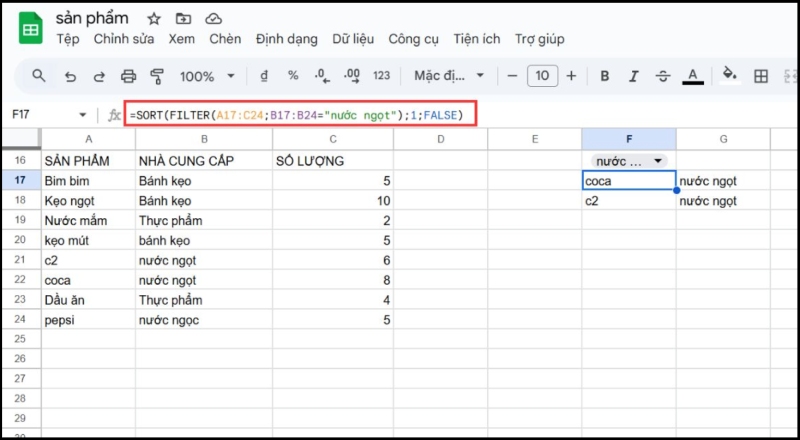Click the select-all corner box
800x440 pixels.
coord(20,139)
